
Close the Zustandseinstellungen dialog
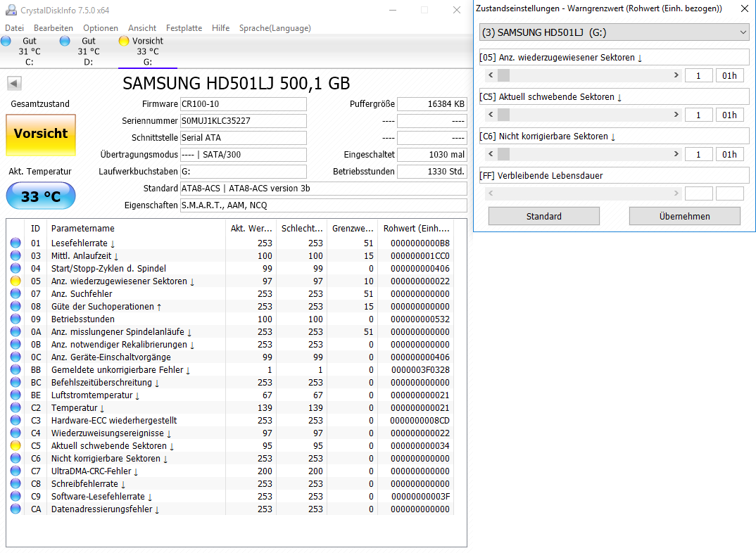[x=745, y=8]
